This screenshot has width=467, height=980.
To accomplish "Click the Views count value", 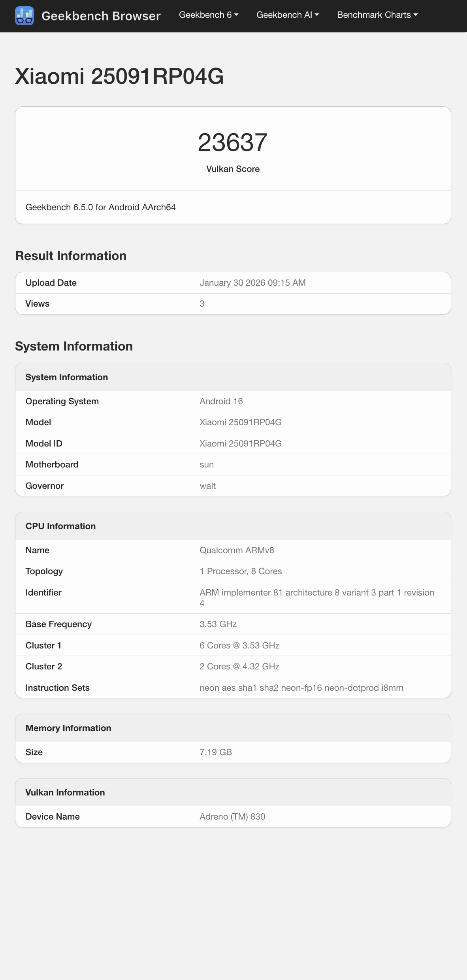I will tap(202, 303).
